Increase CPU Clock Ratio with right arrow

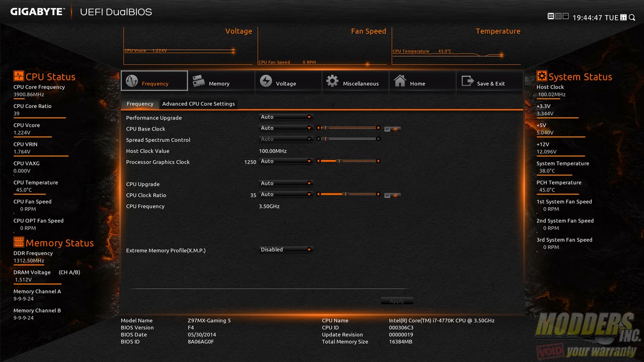point(379,195)
